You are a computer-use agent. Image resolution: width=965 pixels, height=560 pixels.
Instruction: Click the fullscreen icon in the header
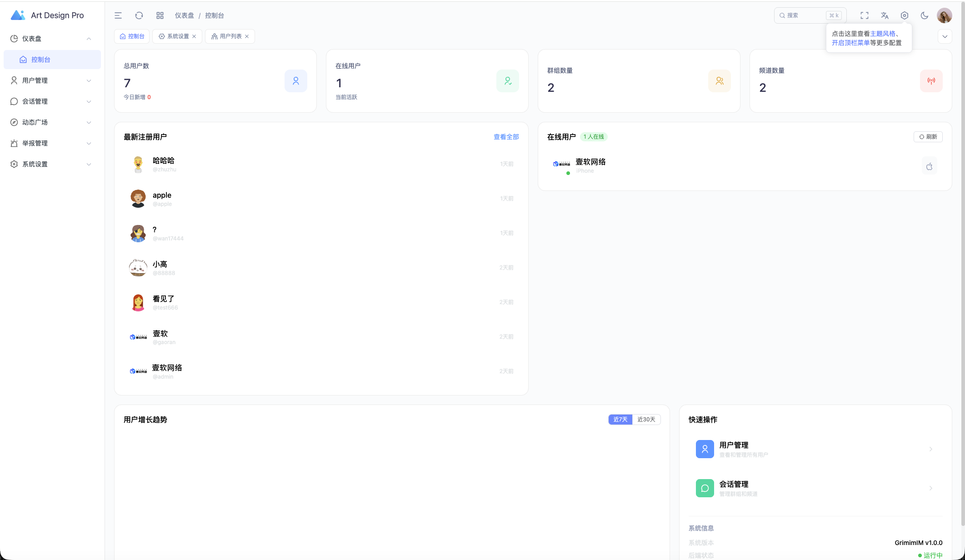click(x=865, y=15)
